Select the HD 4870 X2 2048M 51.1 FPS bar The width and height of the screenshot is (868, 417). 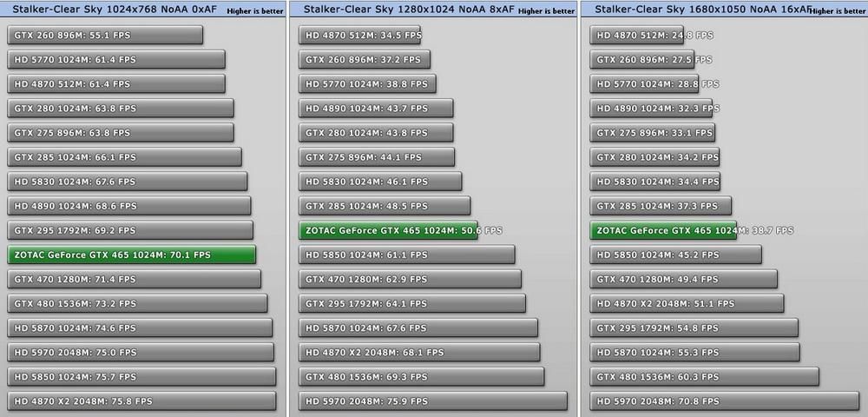(687, 303)
